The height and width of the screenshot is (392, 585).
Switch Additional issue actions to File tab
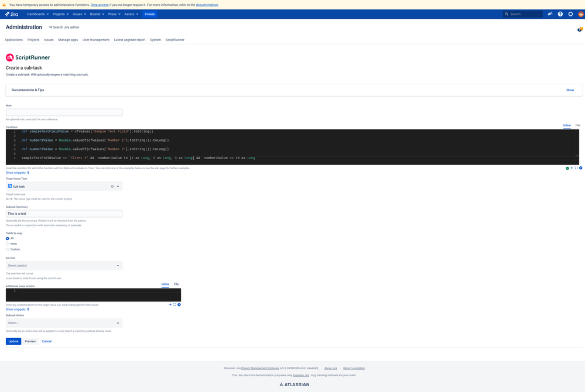[176, 284]
